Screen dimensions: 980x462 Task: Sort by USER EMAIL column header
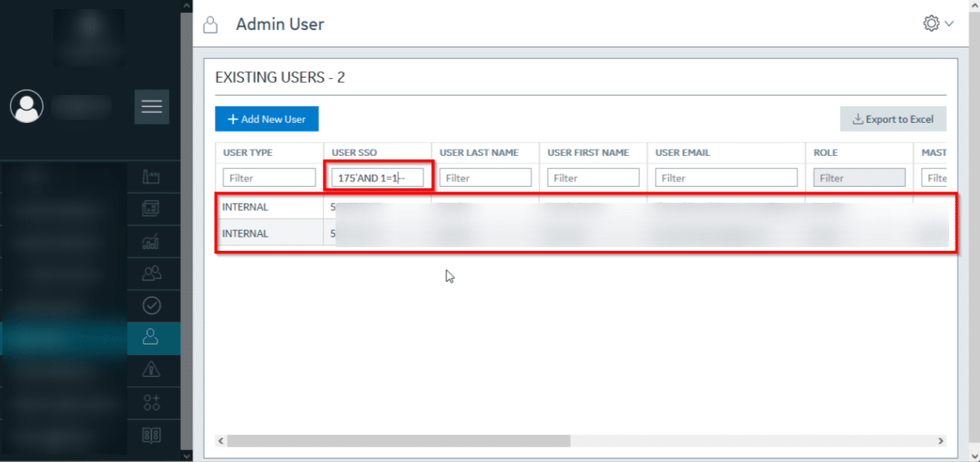[683, 152]
